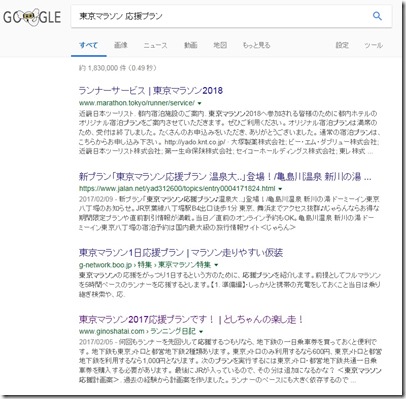Select the すべて tab
The height and width of the screenshot is (399, 406).
[89, 45]
